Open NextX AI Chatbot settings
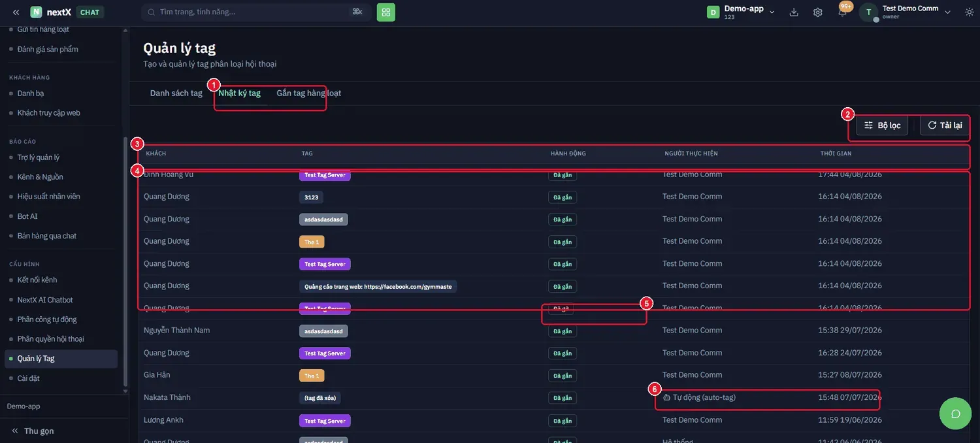 45,300
